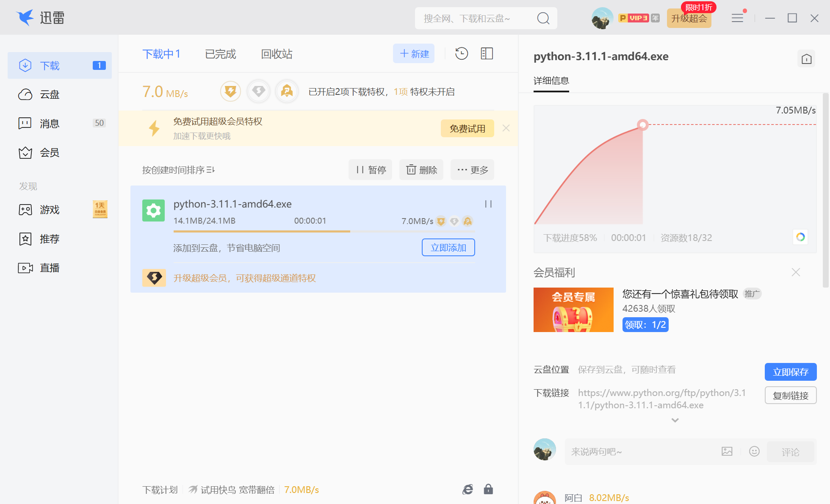Open 消息 in sidebar
The image size is (830, 504).
click(60, 123)
